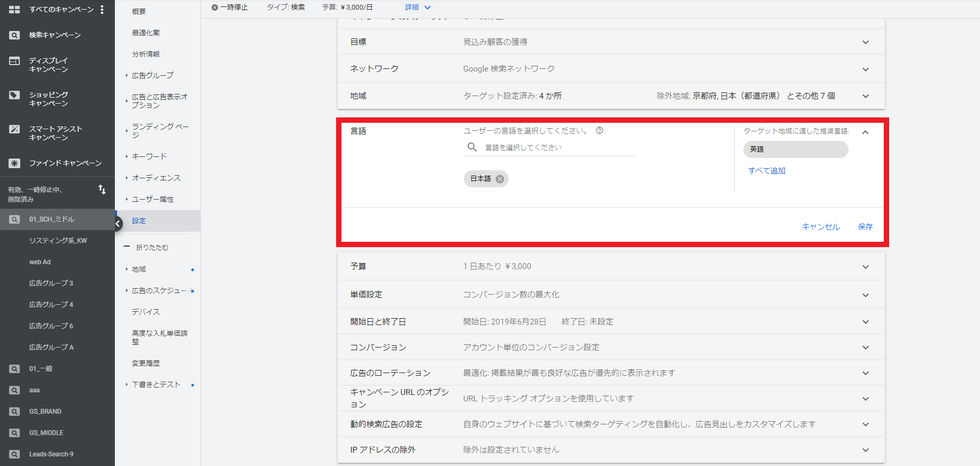Click the 保存 button
The width and height of the screenshot is (980, 466).
click(x=865, y=227)
